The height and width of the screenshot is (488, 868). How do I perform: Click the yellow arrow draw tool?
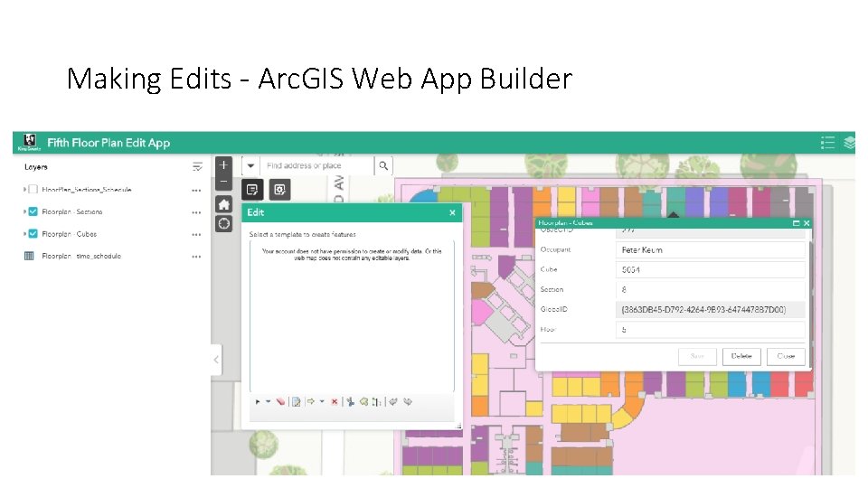coord(310,401)
